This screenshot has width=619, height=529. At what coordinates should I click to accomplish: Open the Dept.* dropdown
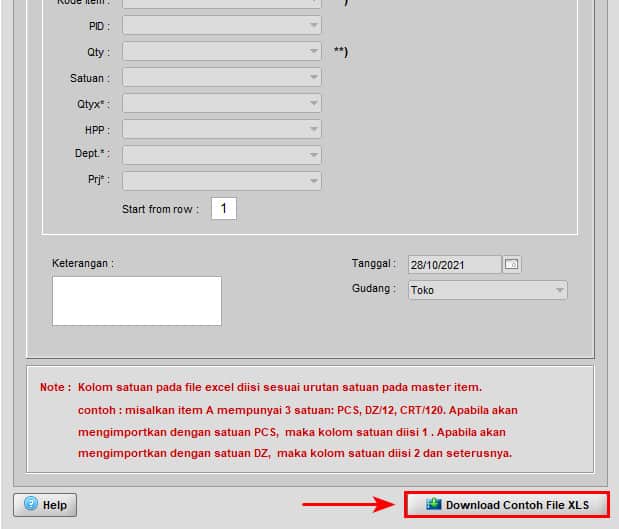[x=314, y=155]
